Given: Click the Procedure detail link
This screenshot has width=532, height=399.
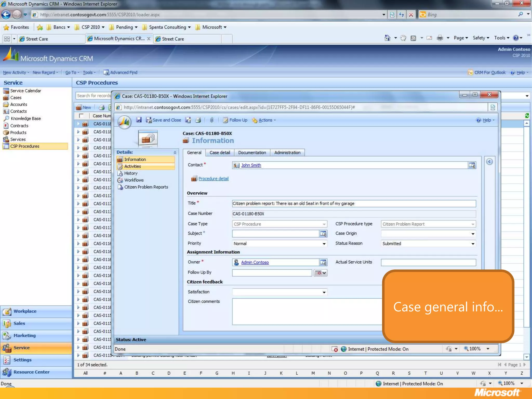Looking at the screenshot, I should click(213, 178).
